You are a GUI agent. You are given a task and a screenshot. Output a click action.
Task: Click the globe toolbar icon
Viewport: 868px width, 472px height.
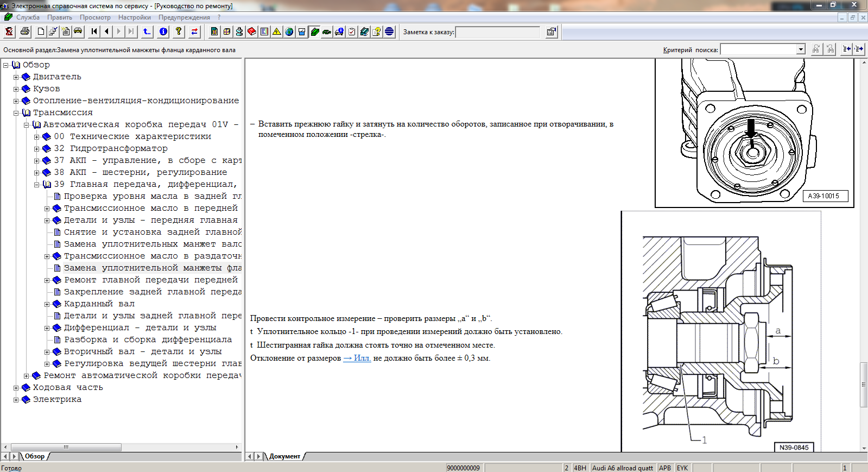pos(289,32)
